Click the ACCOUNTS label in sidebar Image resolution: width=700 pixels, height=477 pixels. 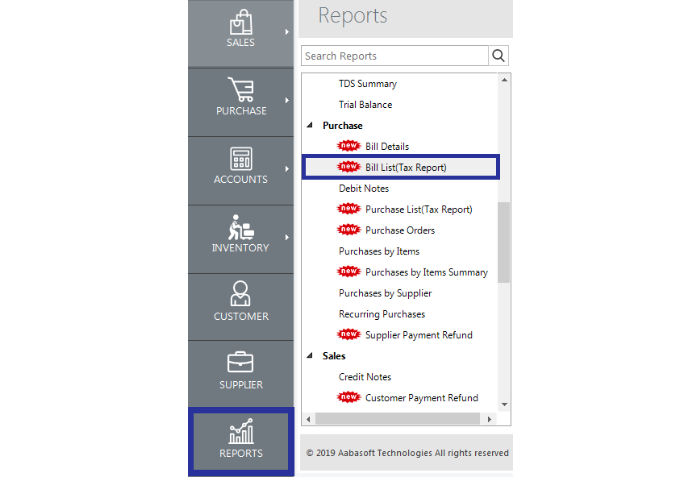241,180
